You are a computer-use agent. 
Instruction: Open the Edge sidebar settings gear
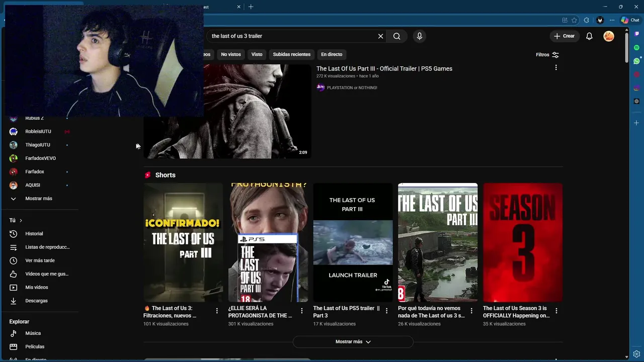[x=637, y=354]
